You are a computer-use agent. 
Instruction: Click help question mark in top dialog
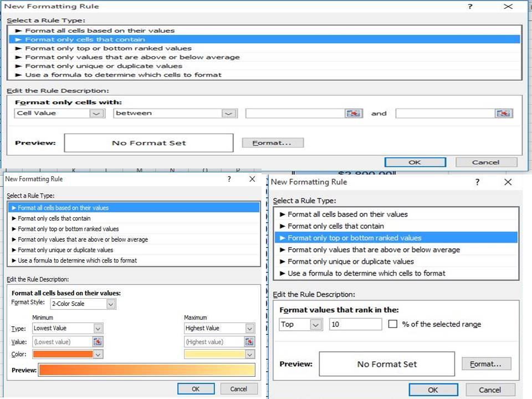tap(470, 7)
